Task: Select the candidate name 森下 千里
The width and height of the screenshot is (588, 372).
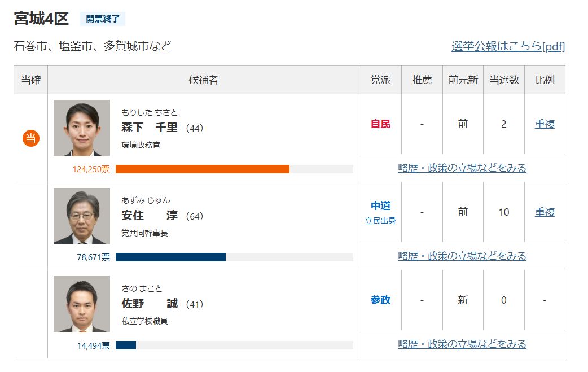Action: click(150, 128)
